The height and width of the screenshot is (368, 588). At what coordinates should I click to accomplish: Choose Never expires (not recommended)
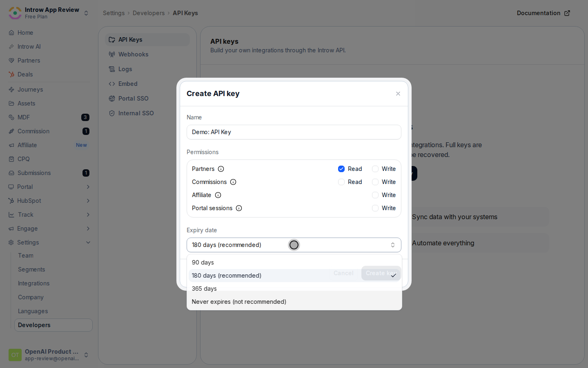294,302
